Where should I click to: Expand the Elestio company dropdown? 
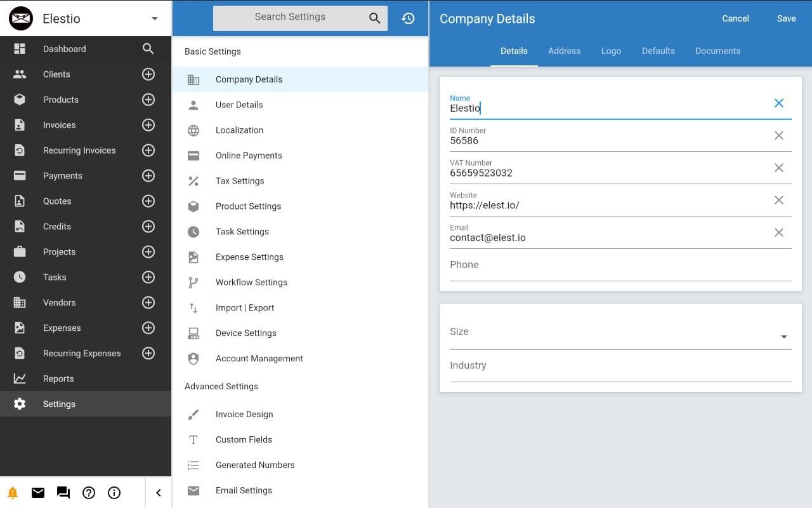155,18
